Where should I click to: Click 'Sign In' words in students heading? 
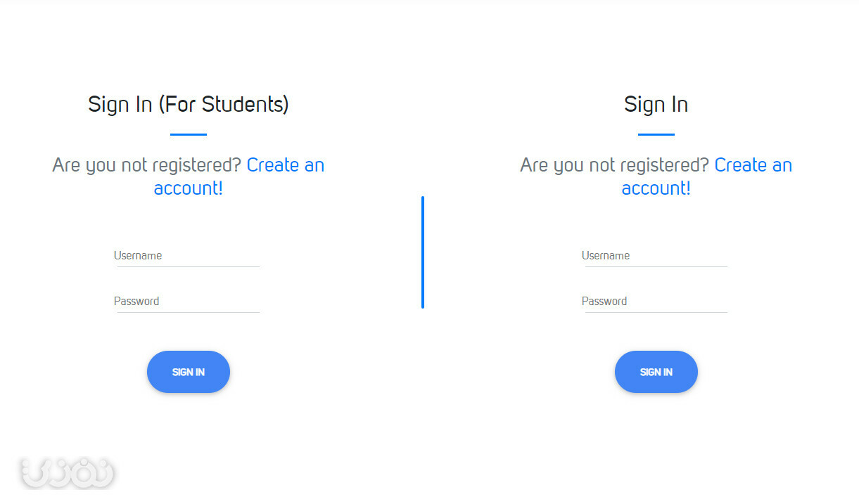[120, 105]
